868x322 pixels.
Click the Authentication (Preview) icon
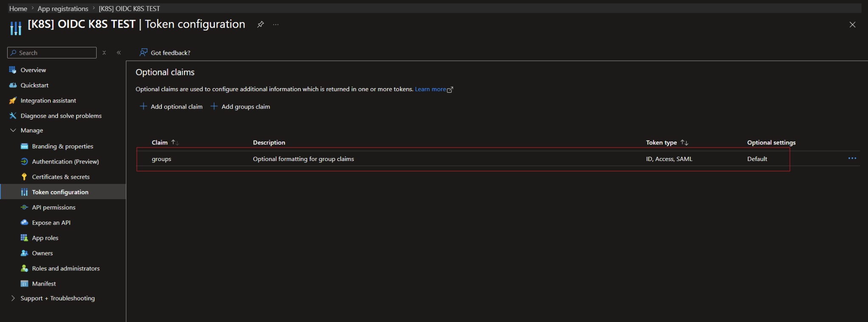click(24, 161)
